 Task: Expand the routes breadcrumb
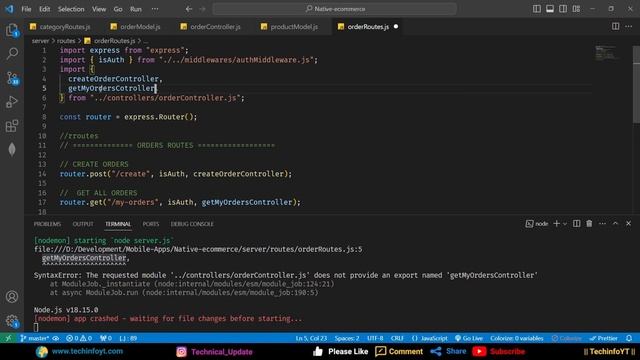66,41
